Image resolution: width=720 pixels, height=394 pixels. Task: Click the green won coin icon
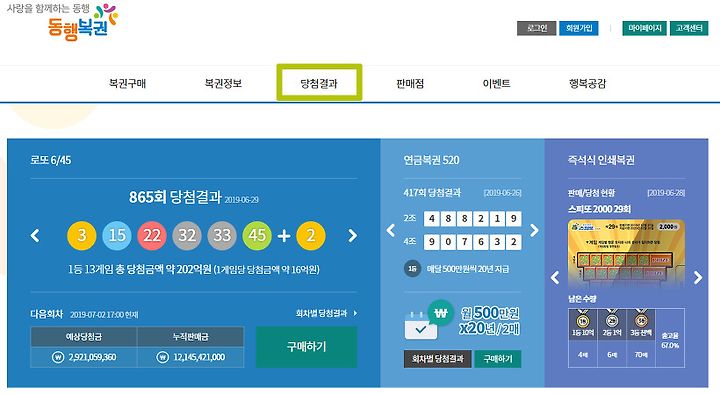tap(440, 313)
